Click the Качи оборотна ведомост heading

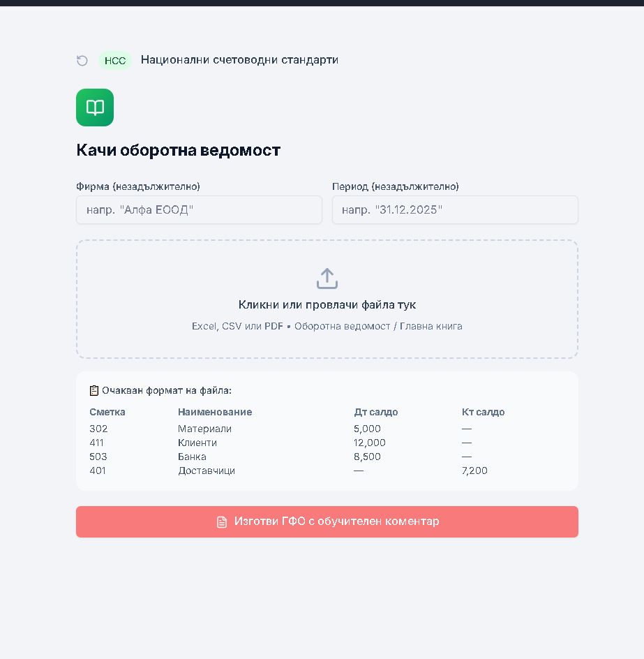click(x=178, y=150)
